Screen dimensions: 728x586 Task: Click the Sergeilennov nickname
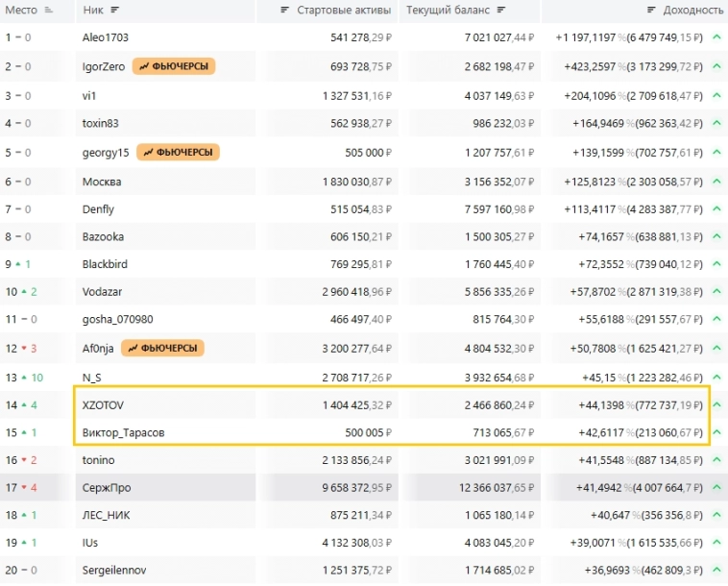point(115,571)
